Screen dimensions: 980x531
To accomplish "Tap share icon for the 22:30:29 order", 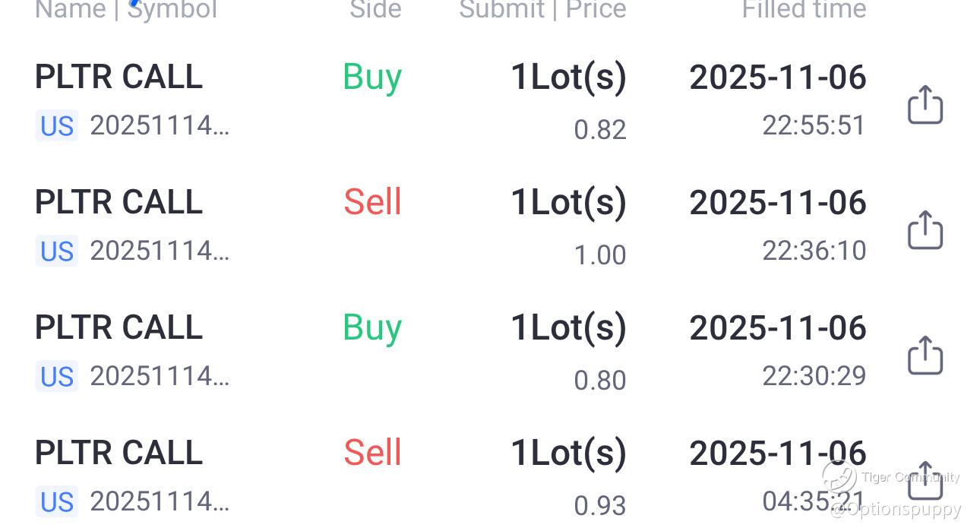I will tap(925, 355).
